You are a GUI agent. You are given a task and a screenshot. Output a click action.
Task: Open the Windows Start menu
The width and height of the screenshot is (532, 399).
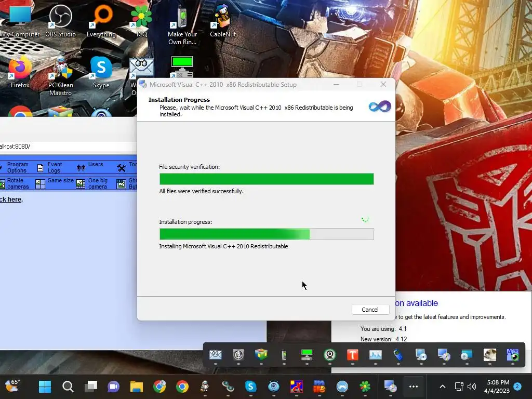45,387
